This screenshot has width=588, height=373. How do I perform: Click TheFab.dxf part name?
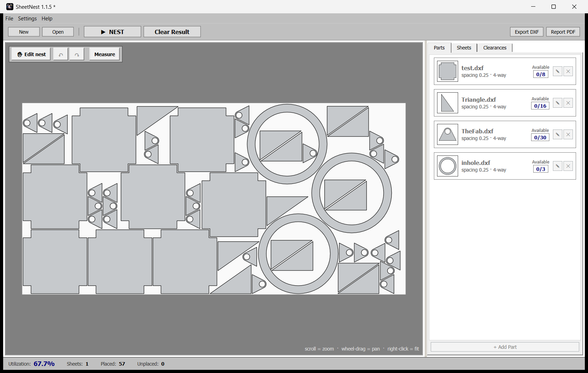coord(477,131)
